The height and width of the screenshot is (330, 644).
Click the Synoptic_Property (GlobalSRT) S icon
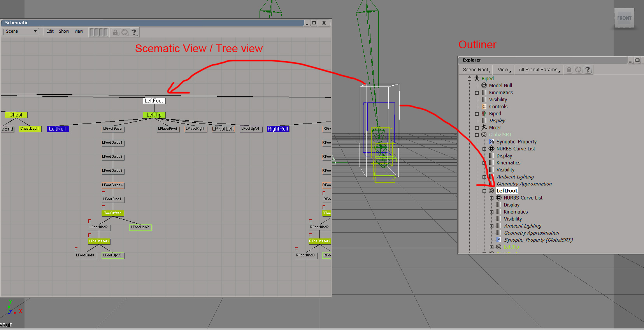pyautogui.click(x=498, y=240)
